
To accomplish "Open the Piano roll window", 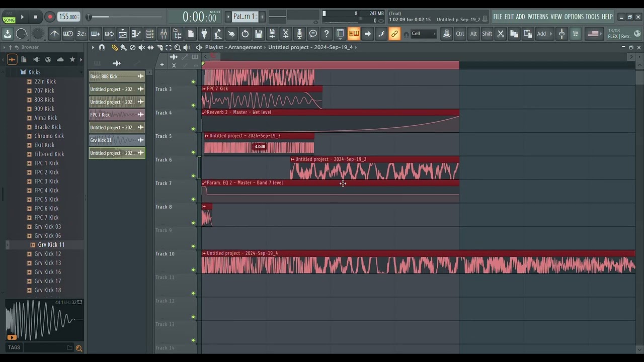I will point(136,34).
